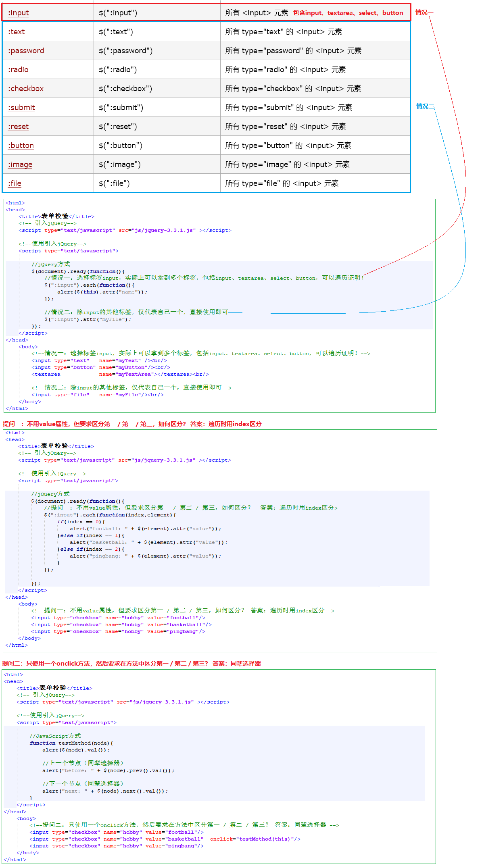Click the alert "basketball: " code line
Viewport: 484px width, 868px height.
(148, 542)
